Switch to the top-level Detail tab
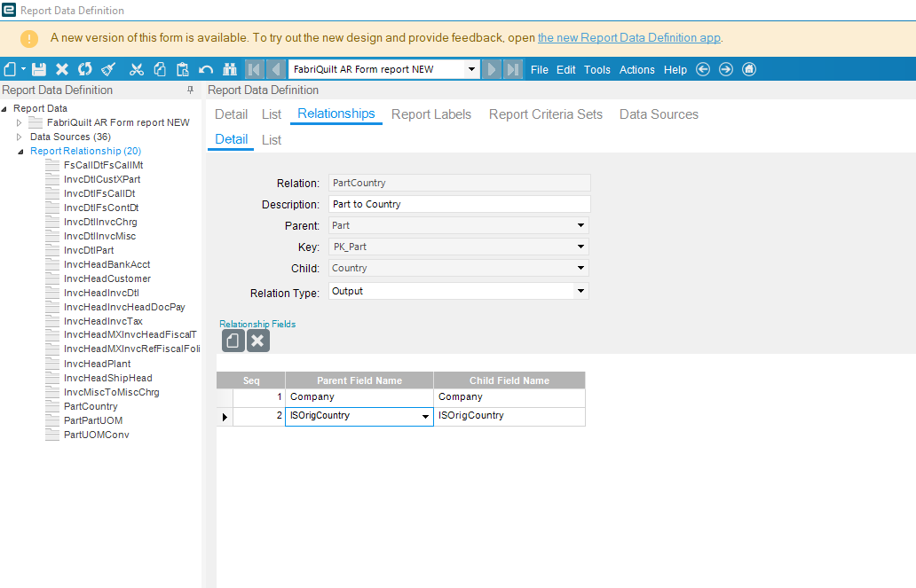This screenshot has height=588, width=916. 232,114
